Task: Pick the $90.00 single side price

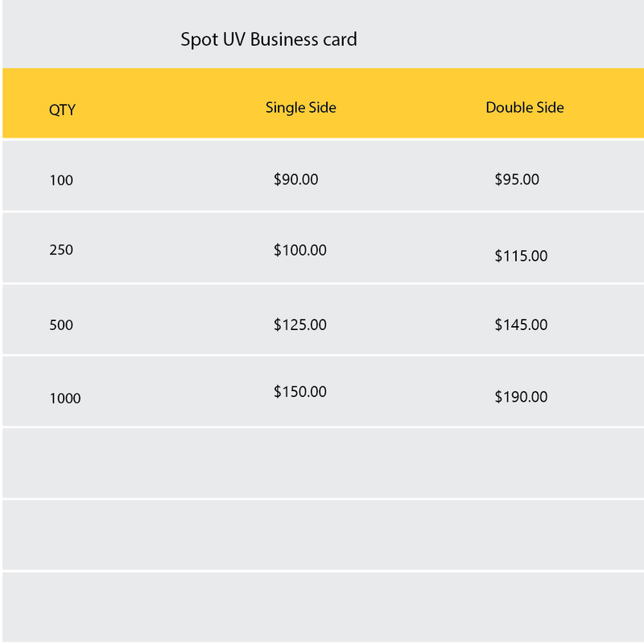Action: click(x=295, y=180)
